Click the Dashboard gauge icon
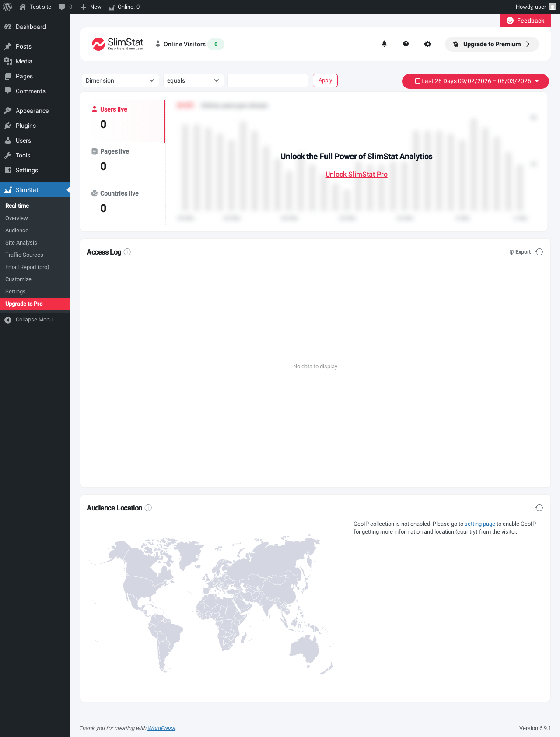The image size is (560, 737). (x=8, y=27)
